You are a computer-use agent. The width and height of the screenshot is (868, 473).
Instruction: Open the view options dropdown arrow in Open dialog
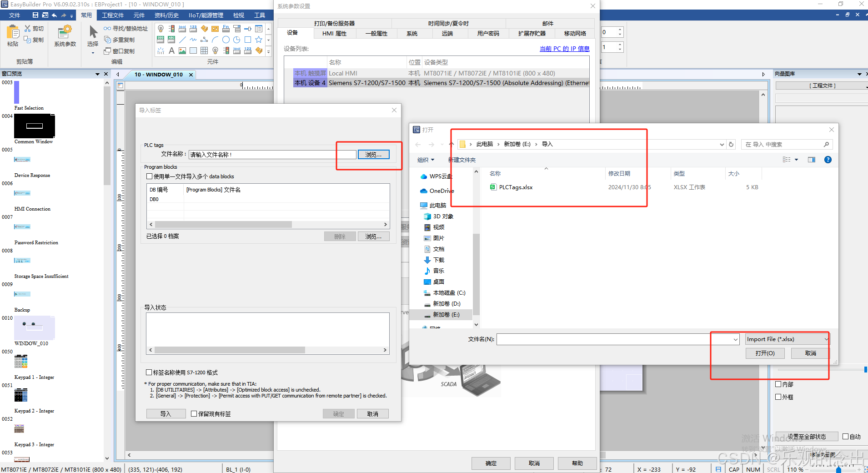click(x=797, y=160)
